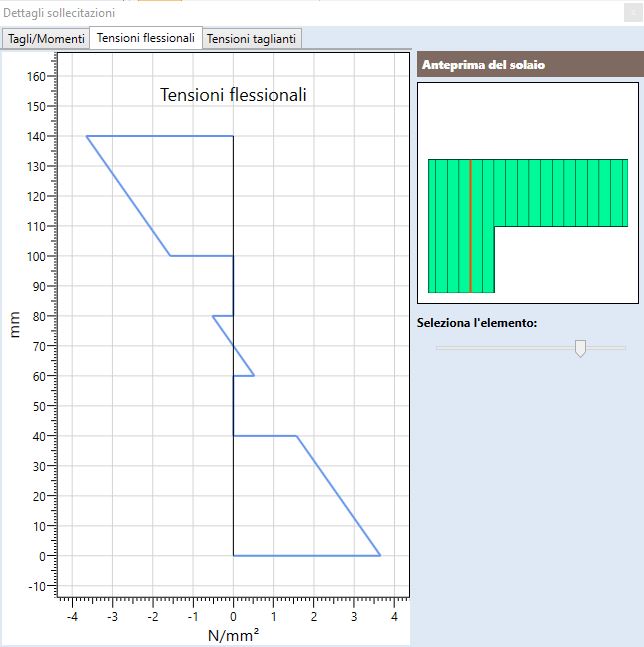
Task: Switch to the Tagli/Momenti tab
Action: [x=46, y=39]
